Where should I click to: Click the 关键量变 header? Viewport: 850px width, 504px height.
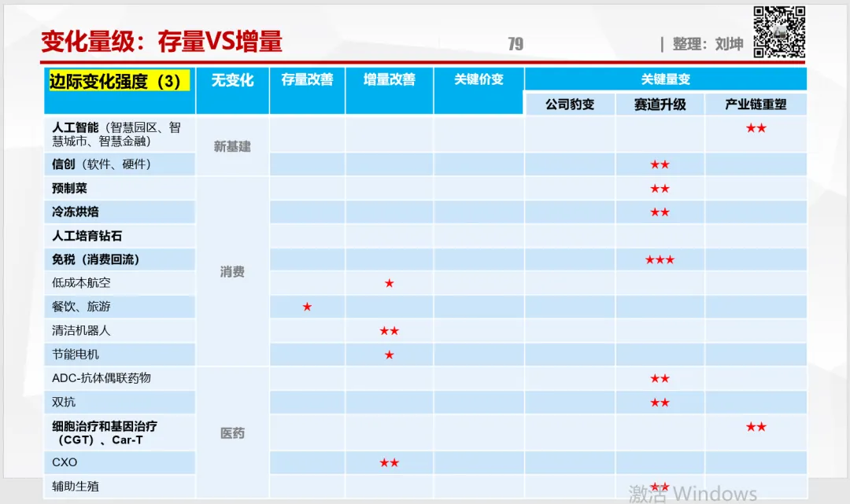(x=665, y=79)
